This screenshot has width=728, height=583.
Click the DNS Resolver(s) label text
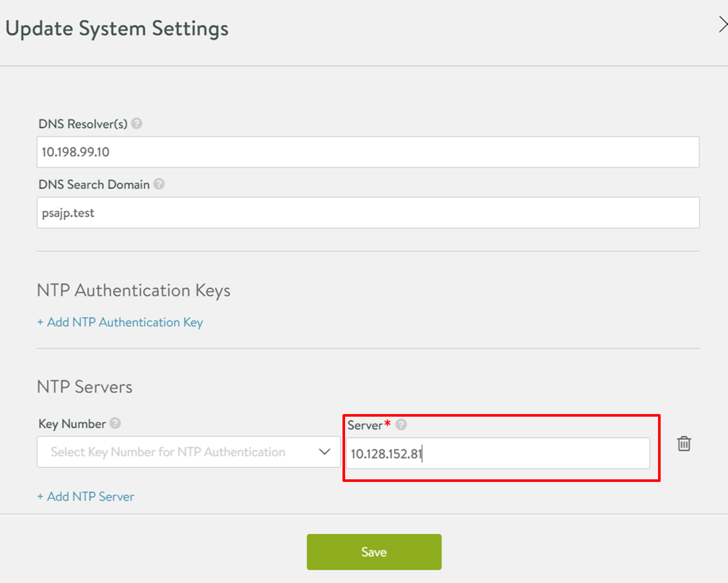[83, 124]
